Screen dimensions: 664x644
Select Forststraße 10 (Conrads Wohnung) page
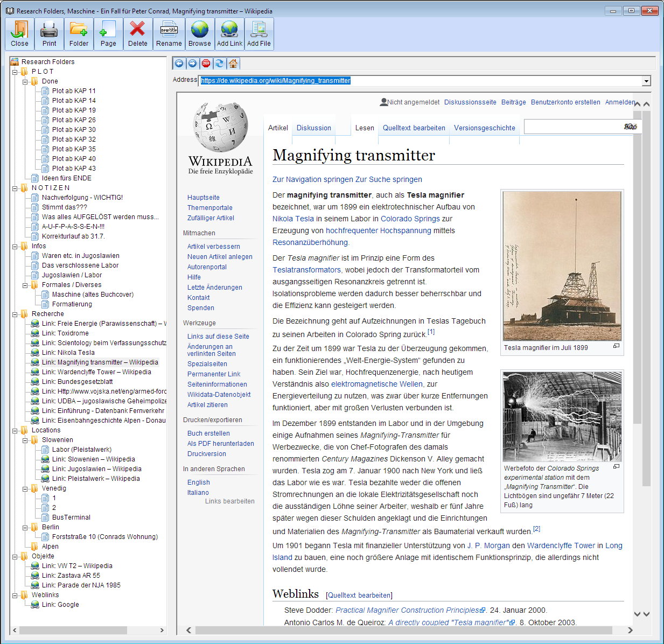(x=105, y=537)
